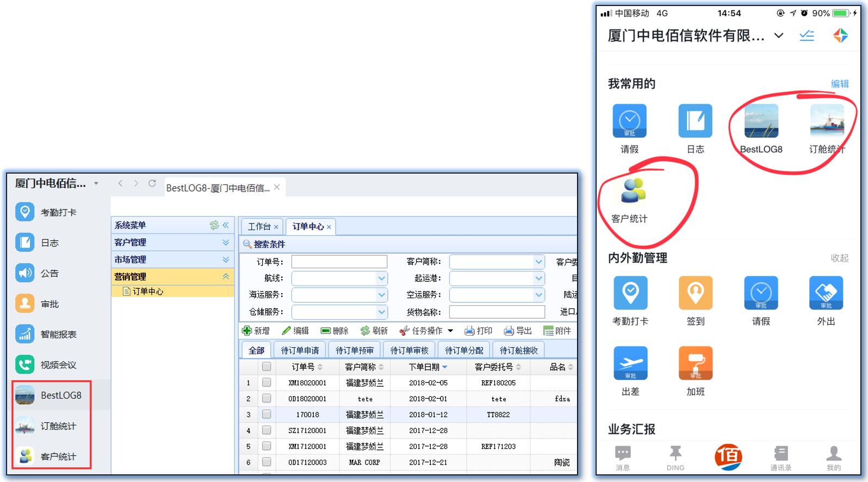Switch to the 工作台 tab

point(259,227)
